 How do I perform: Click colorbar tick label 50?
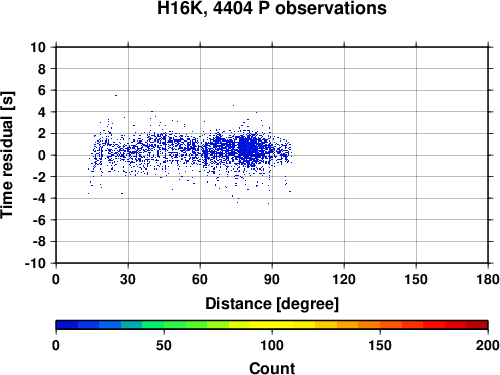(164, 345)
